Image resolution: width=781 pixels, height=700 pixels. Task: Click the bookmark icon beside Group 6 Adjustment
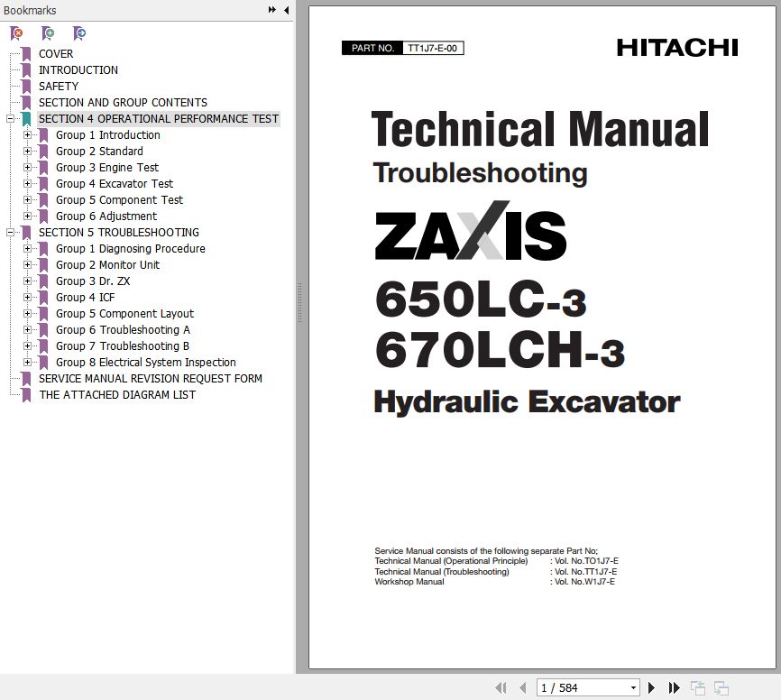(x=43, y=216)
